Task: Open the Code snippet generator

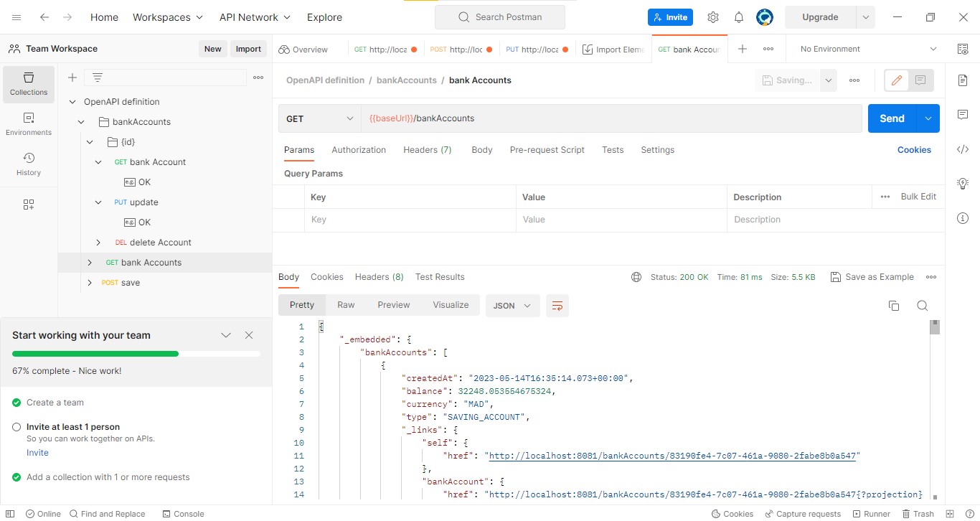Action: (x=962, y=149)
